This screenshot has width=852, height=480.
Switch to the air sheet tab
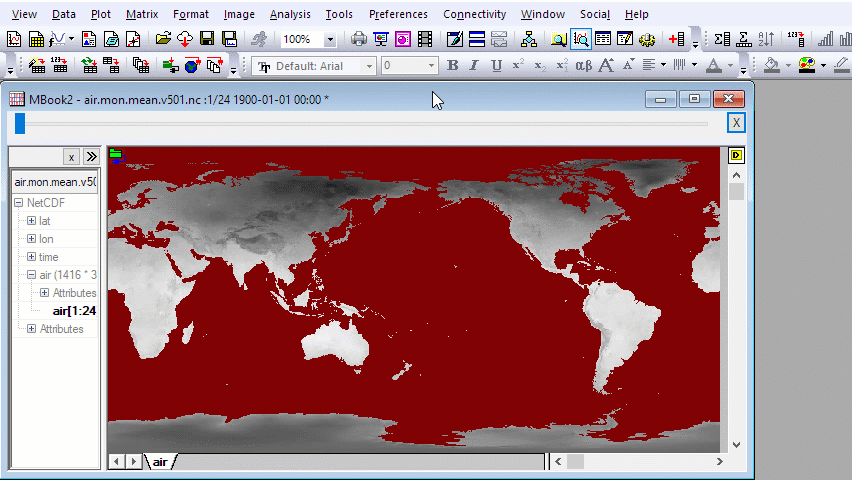coord(160,462)
